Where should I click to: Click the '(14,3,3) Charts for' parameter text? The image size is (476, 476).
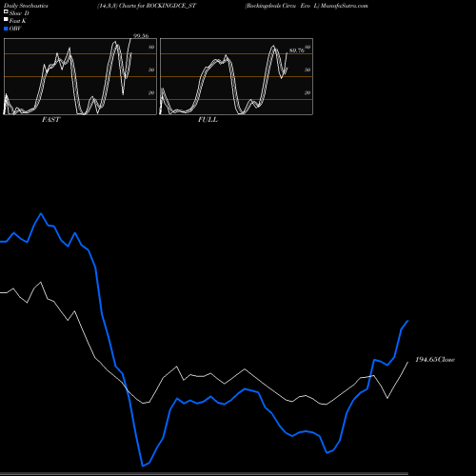coord(121,6)
